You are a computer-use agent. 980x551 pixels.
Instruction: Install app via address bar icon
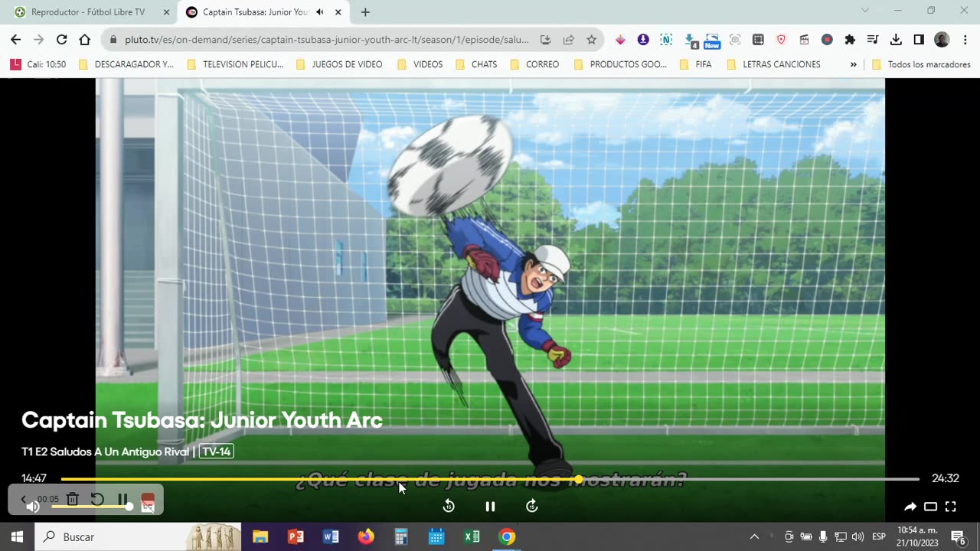click(x=545, y=40)
